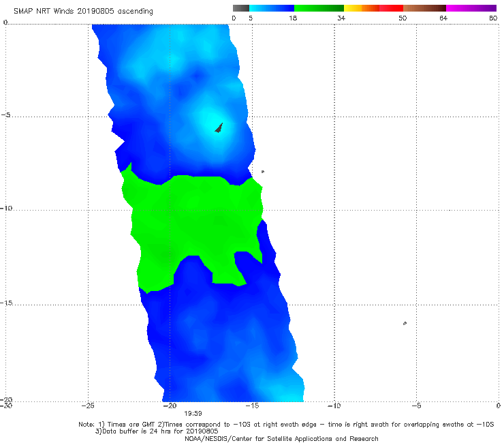The height and width of the screenshot is (443, 504).
Task: Click the longitude axis label '-5'
Action: pos(416,406)
